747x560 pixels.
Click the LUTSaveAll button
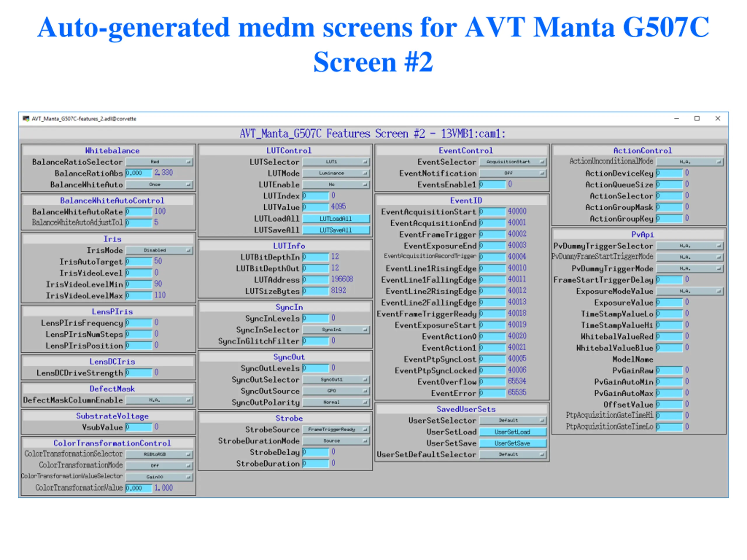pos(336,230)
